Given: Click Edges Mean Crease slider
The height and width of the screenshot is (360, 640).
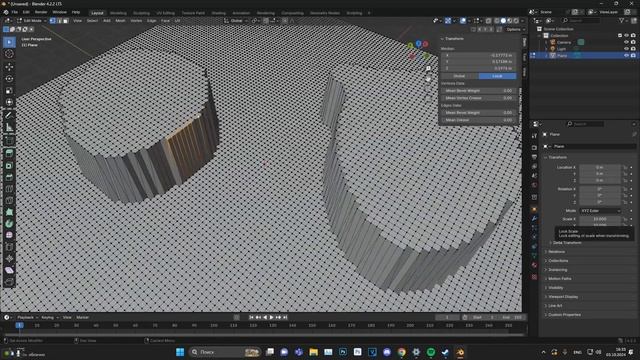Looking at the screenshot, I should (479, 120).
